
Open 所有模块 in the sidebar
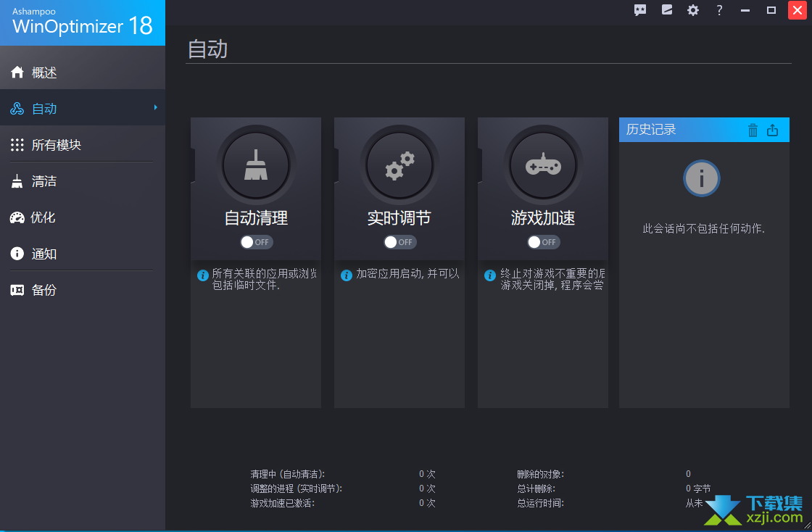(x=56, y=145)
